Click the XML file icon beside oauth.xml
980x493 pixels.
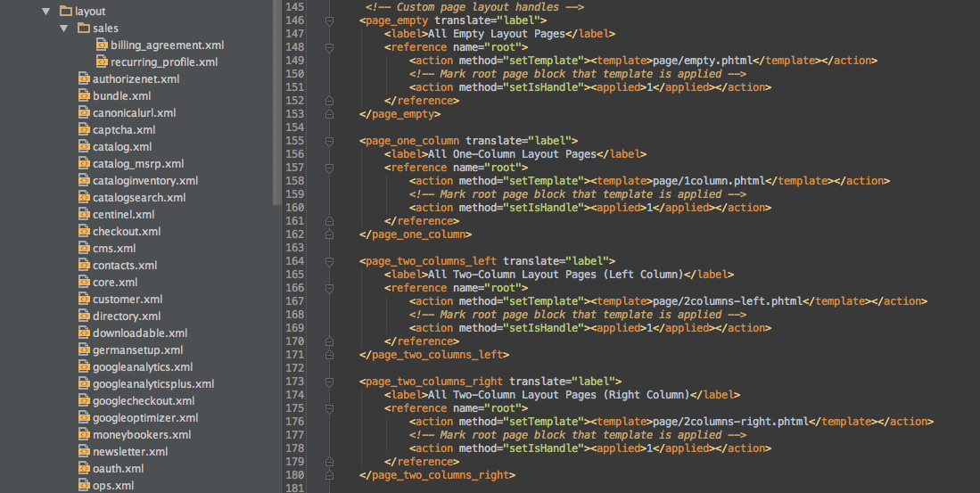pos(85,469)
